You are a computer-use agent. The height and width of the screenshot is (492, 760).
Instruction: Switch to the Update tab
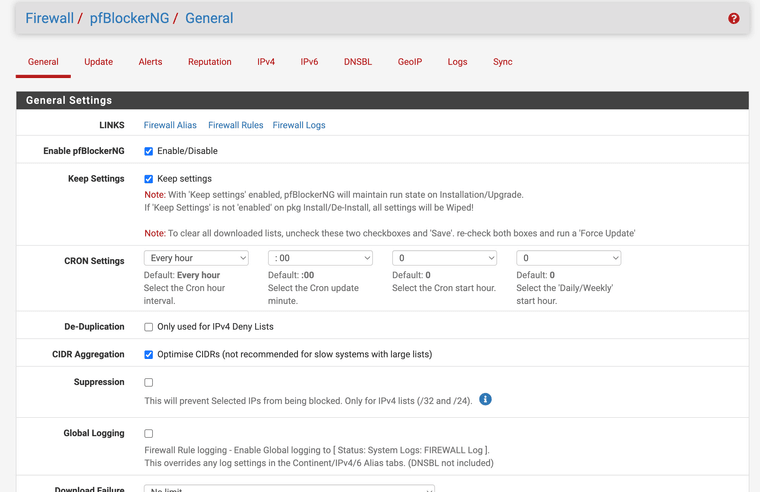click(x=98, y=62)
